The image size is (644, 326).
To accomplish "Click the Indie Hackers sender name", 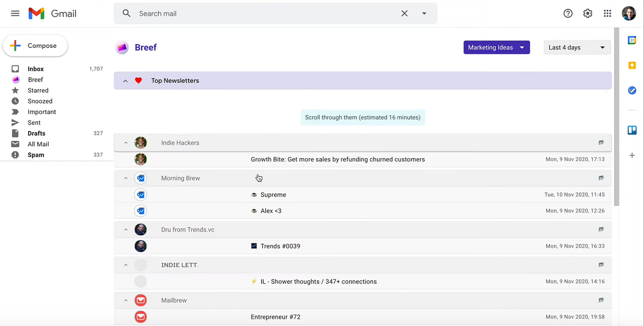I will (x=180, y=143).
